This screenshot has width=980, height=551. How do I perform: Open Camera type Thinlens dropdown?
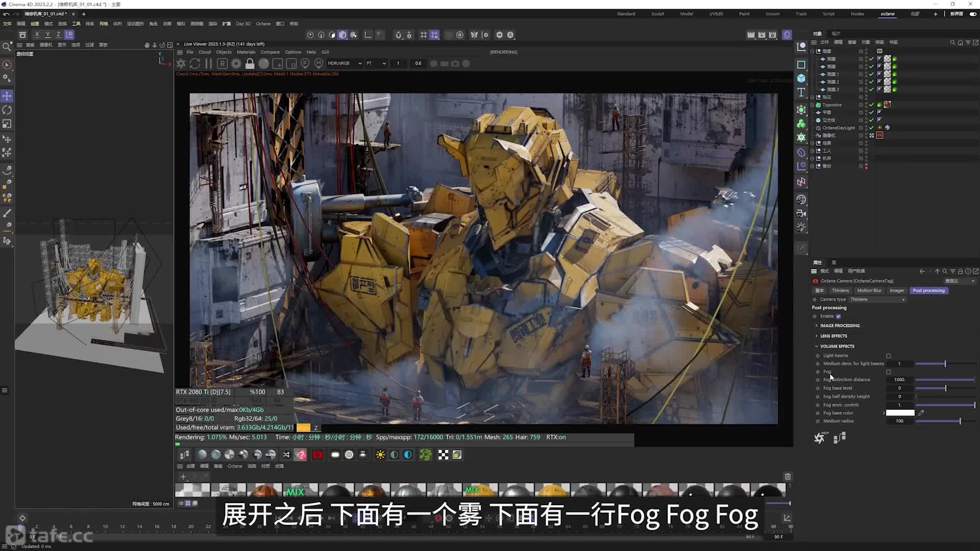tap(877, 299)
